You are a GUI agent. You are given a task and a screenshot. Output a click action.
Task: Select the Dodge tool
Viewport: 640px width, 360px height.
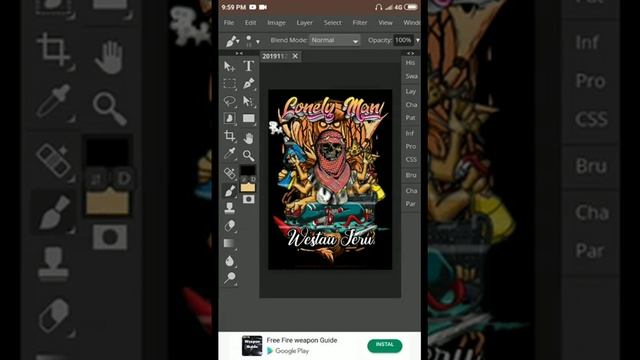[x=230, y=278]
